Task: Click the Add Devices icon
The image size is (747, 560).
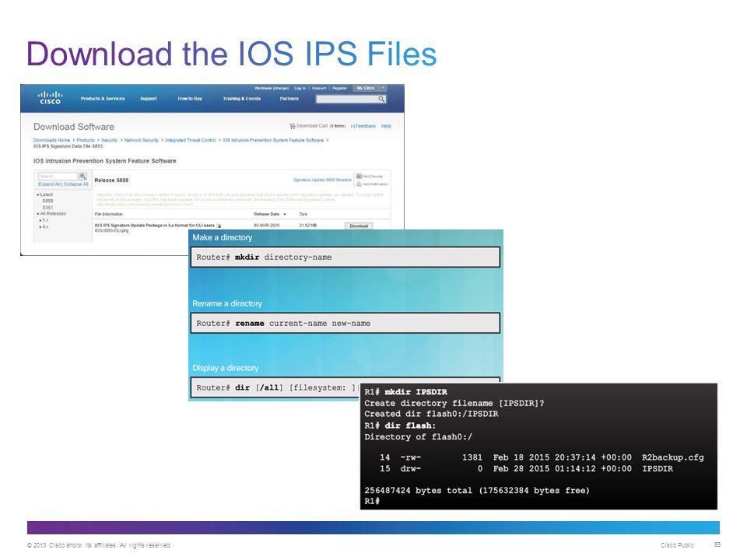Action: click(359, 177)
